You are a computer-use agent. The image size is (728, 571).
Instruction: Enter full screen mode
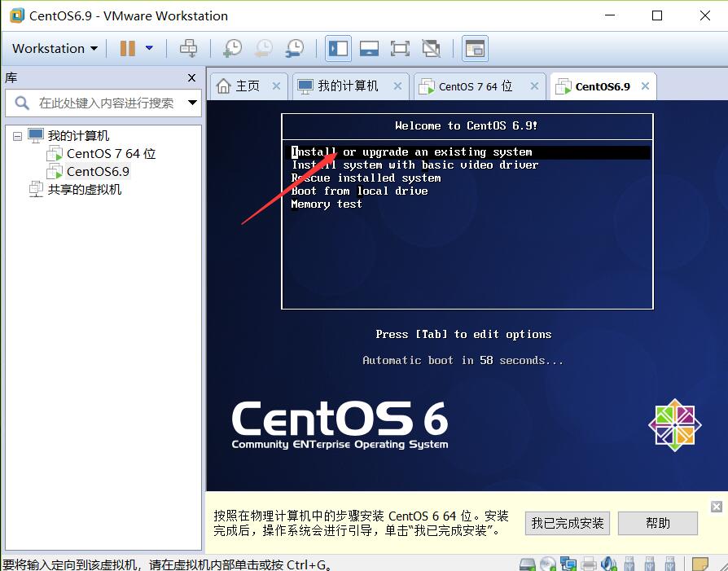coord(400,48)
